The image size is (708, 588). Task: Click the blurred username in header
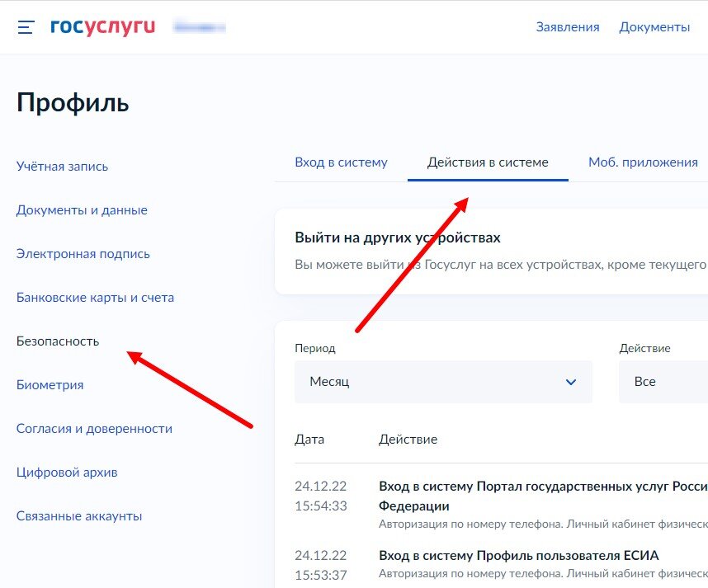click(199, 27)
